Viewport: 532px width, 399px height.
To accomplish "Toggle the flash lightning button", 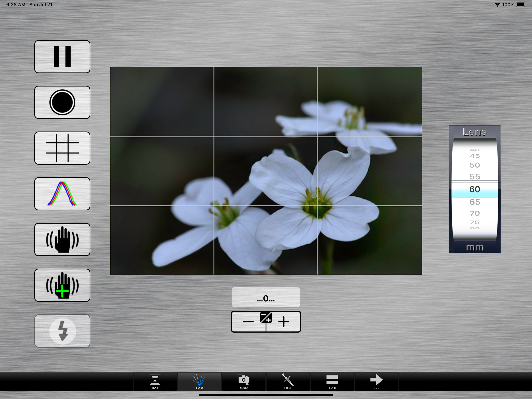I will (x=62, y=331).
